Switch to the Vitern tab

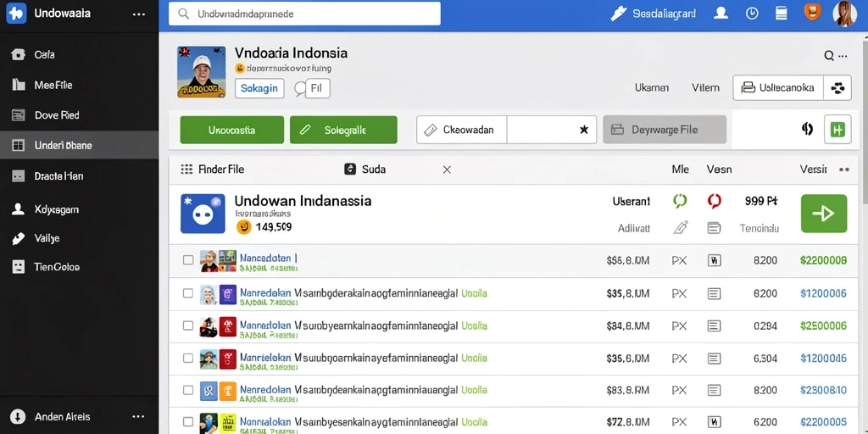coord(706,87)
